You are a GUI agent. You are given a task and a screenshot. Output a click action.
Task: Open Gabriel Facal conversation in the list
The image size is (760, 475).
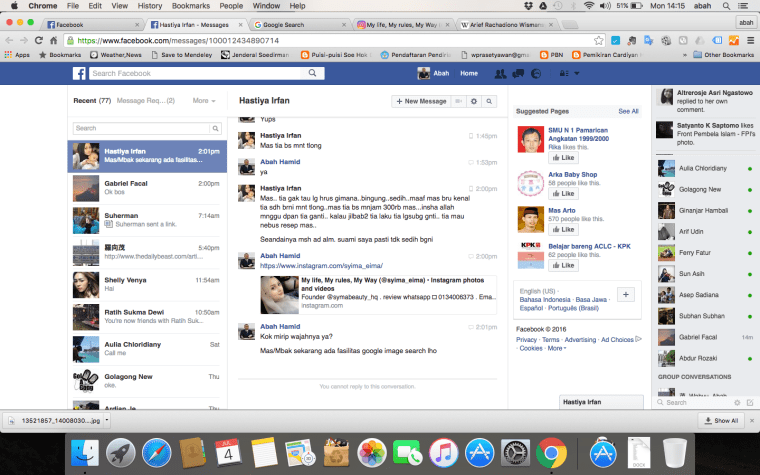[x=146, y=189]
